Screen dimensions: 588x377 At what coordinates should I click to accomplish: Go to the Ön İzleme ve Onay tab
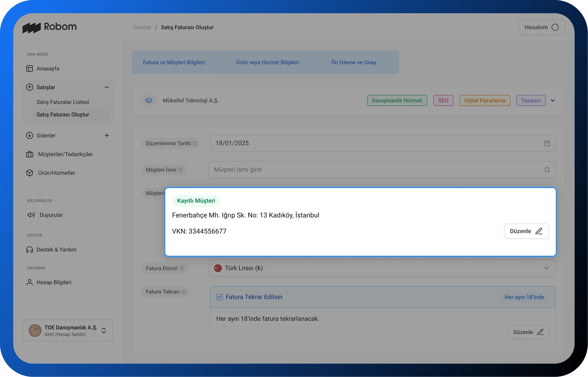[354, 63]
